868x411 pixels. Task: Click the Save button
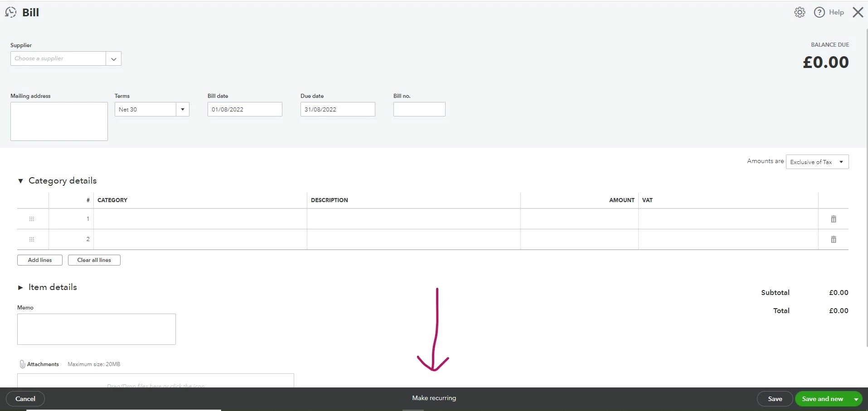[x=775, y=399]
